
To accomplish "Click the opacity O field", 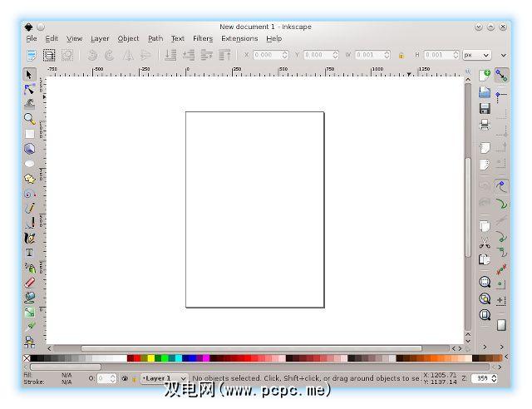I will click(x=106, y=378).
